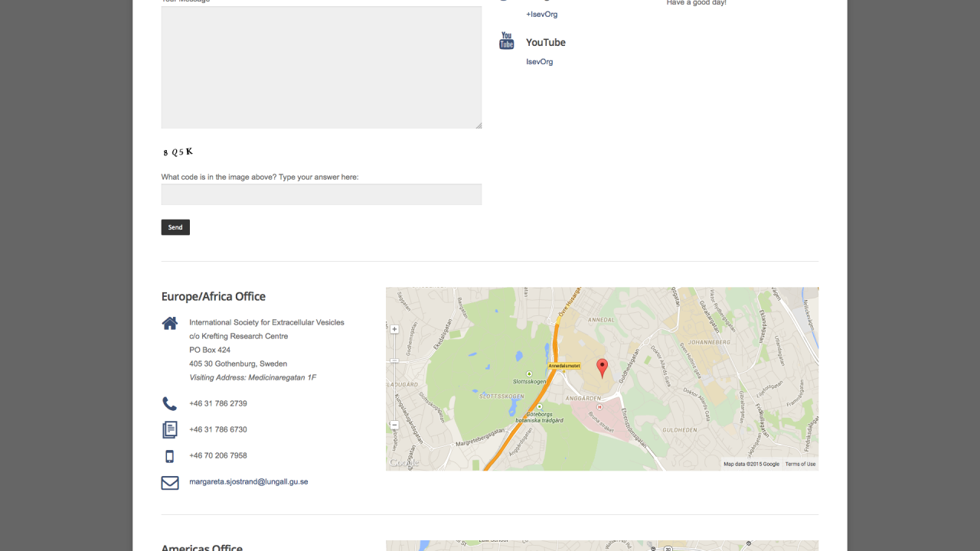This screenshot has height=551, width=980.
Task: Click the envelope icon beside the email address
Action: point(170,482)
